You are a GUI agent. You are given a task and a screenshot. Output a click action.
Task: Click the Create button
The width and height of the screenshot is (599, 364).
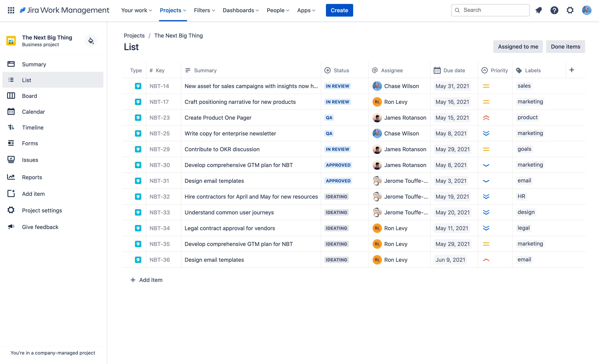pyautogui.click(x=339, y=10)
